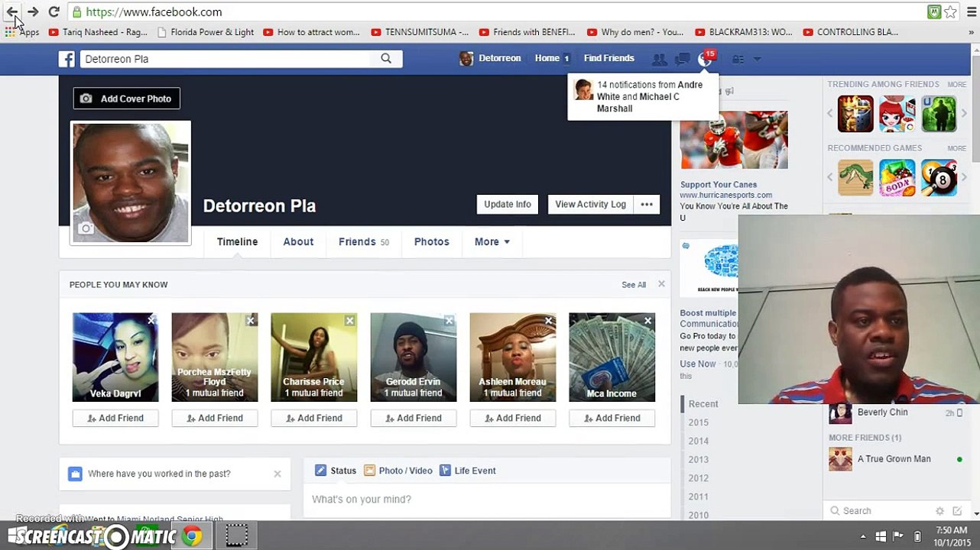Switch to the Timeline tab
This screenshot has width=980, height=550.
click(x=237, y=241)
